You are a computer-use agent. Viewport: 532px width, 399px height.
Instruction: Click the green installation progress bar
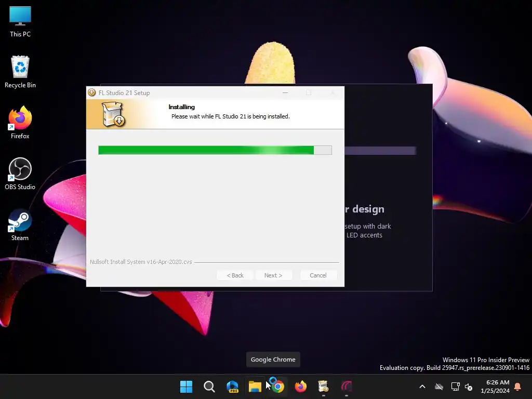(215, 150)
